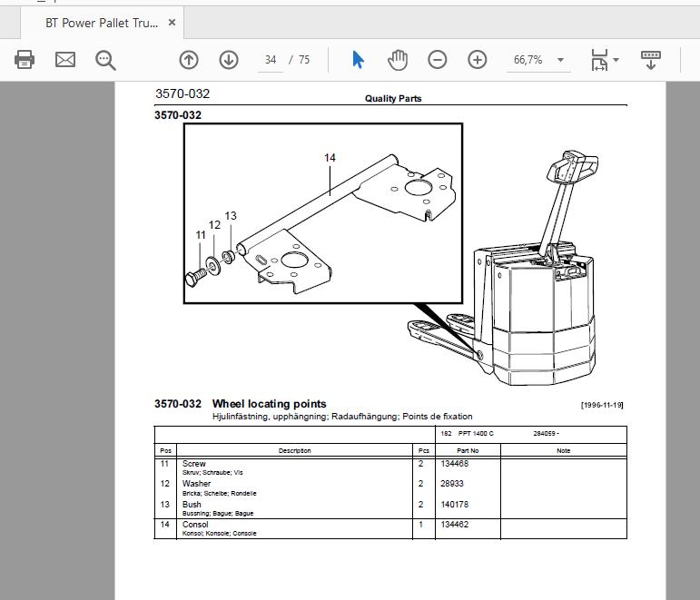The width and height of the screenshot is (700, 600).
Task: Expand page display options arrow
Action: pyautogui.click(x=616, y=60)
